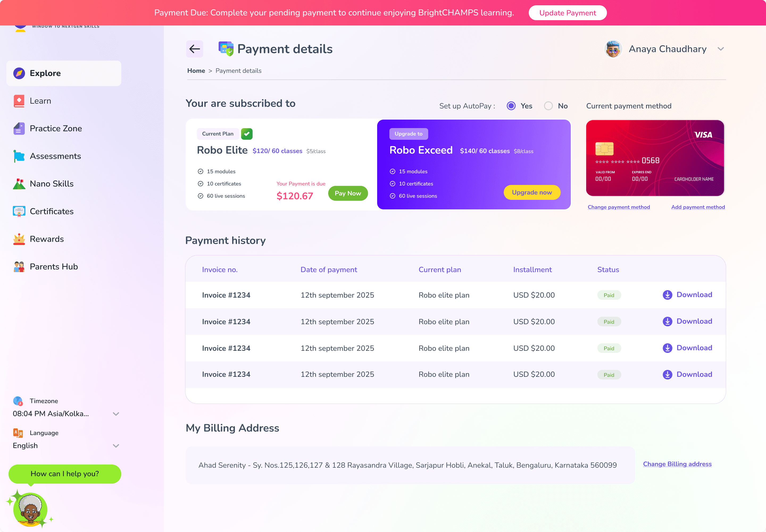This screenshot has width=766, height=532.
Task: Open the Timezone dropdown
Action: click(116, 414)
